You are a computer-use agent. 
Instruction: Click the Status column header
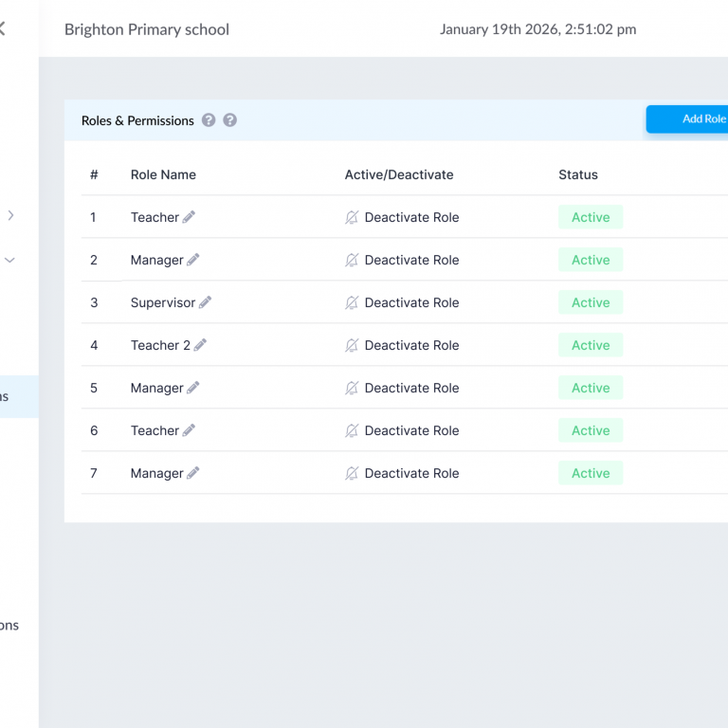pos(578,174)
